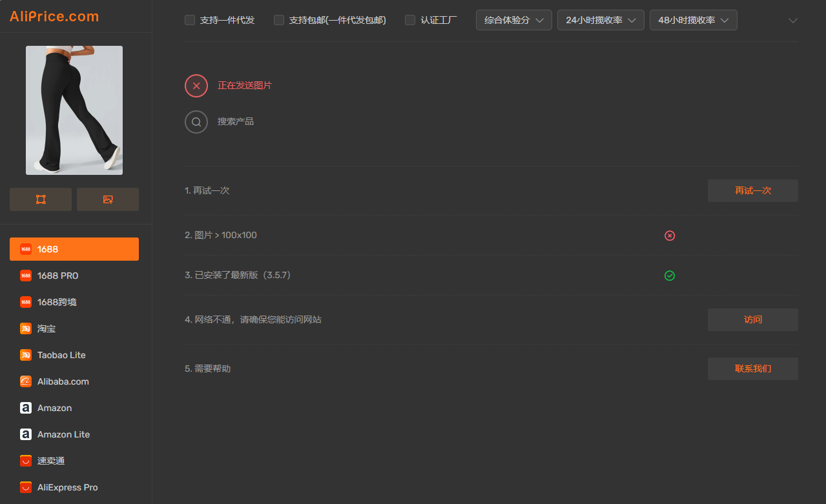This screenshot has height=504, width=826.
Task: Click the upload image icon button
Action: coord(108,199)
